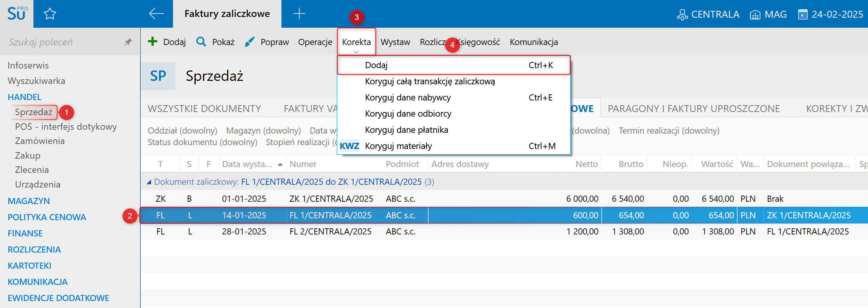Image resolution: width=868 pixels, height=308 pixels.
Task: Open Zlecenia in sidebar
Action: coord(32,170)
